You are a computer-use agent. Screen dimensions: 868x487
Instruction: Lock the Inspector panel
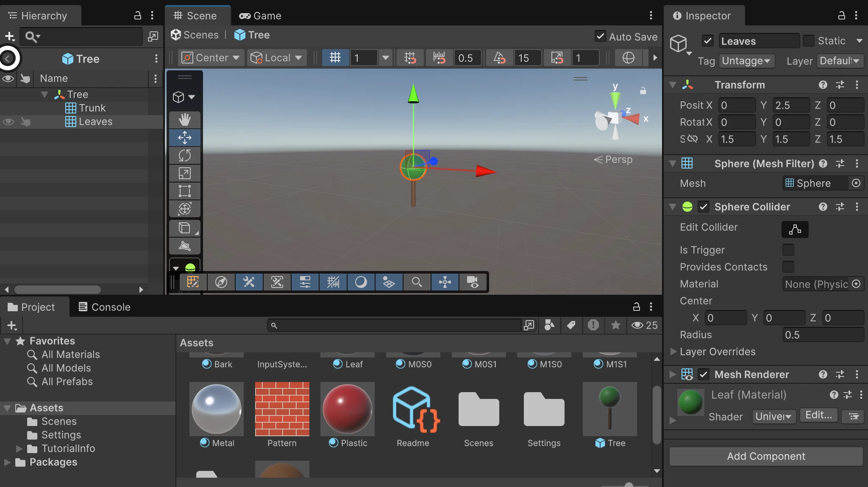[841, 16]
